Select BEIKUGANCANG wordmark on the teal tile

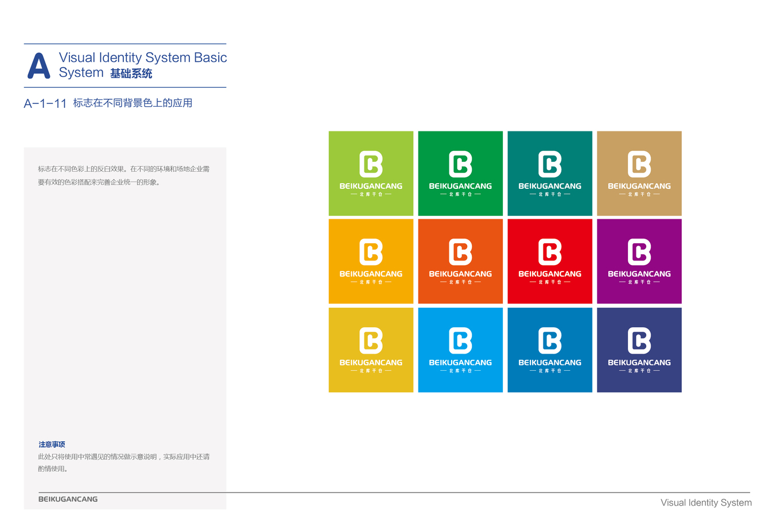click(550, 186)
